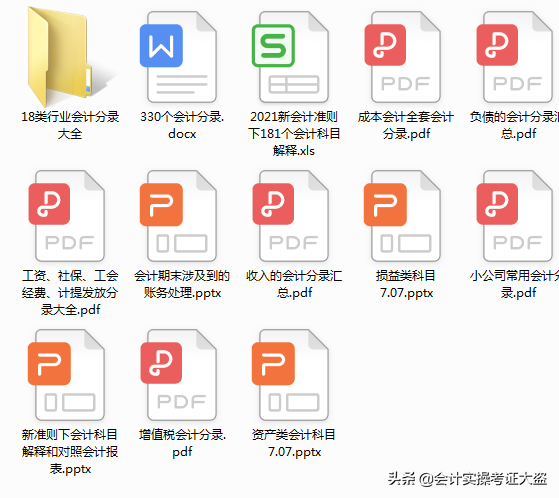Click the file name 成本会计全套会计分录.pdf

click(406, 125)
